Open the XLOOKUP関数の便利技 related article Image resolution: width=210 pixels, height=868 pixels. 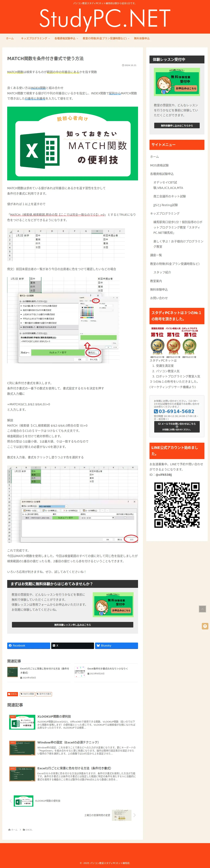coord(72,722)
